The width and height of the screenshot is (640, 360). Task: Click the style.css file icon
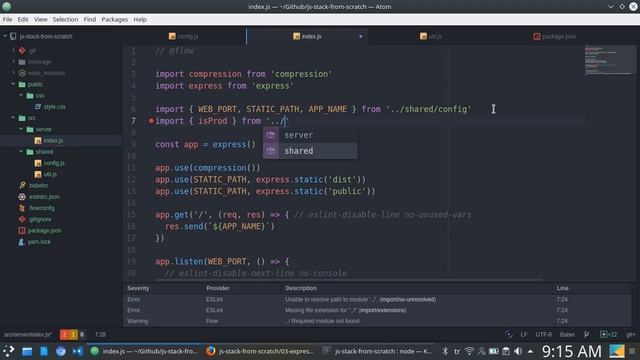pyautogui.click(x=38, y=107)
